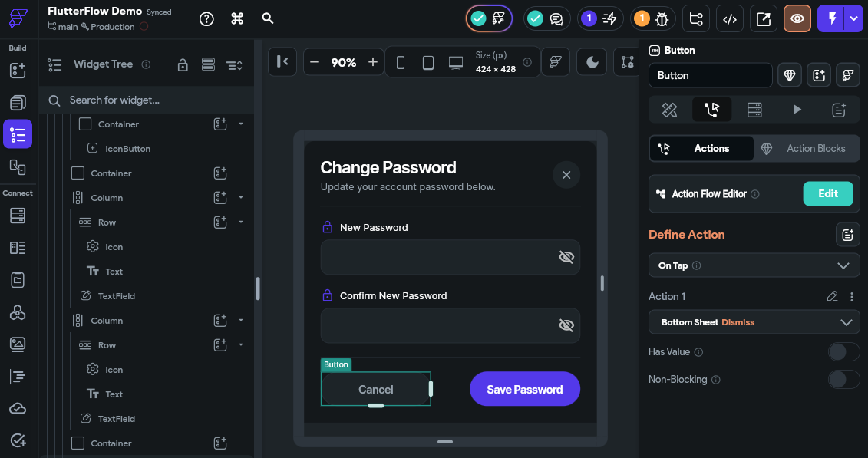868x458 pixels.
Task: Click the preview eye button
Action: [797, 19]
